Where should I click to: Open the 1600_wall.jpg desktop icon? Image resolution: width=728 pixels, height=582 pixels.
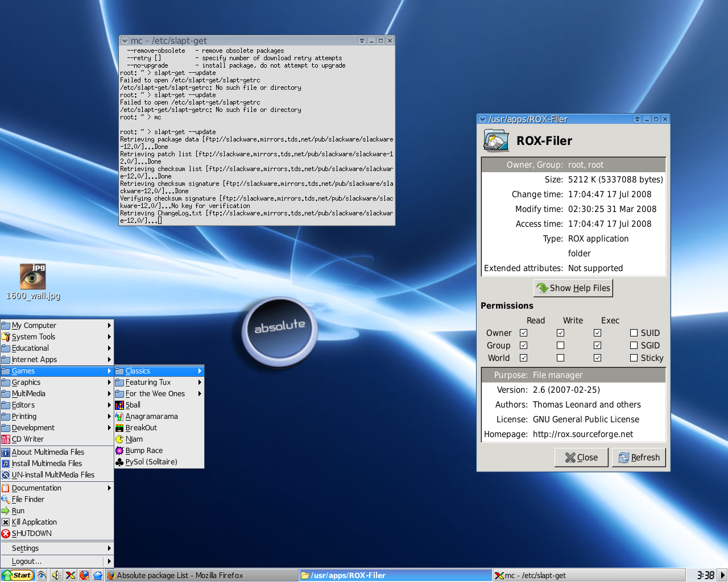pos(33,282)
